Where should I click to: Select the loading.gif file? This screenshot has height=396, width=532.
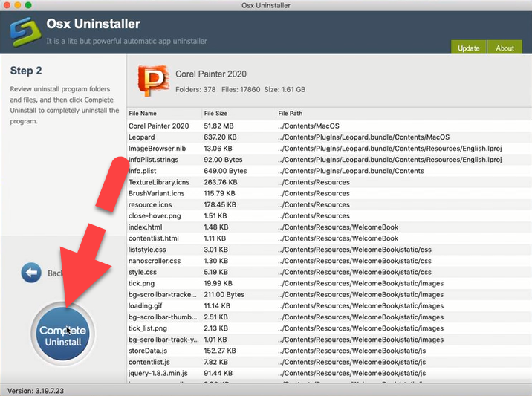[145, 306]
